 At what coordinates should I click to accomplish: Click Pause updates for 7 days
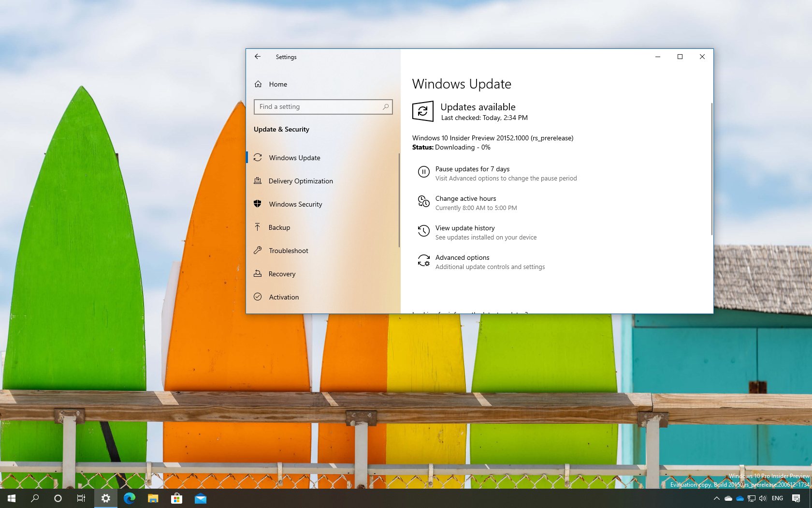pos(472,169)
